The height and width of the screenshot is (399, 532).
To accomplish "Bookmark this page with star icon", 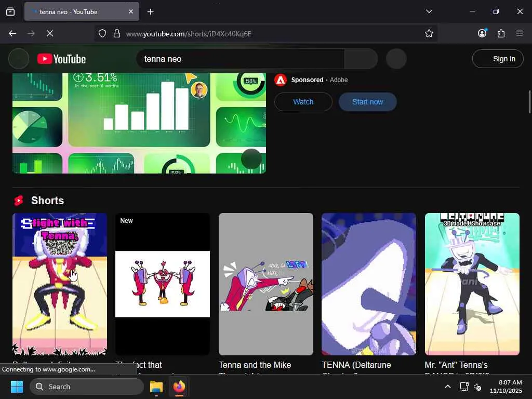I will 429,33.
